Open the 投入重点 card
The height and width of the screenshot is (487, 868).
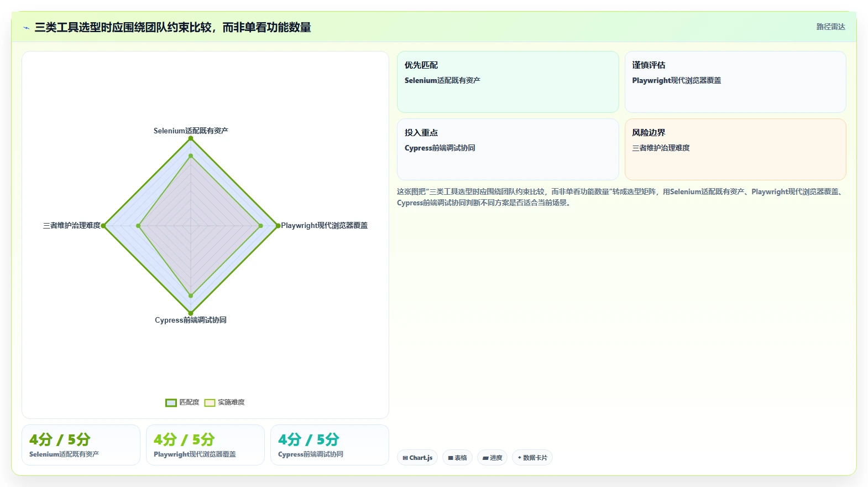508,149
